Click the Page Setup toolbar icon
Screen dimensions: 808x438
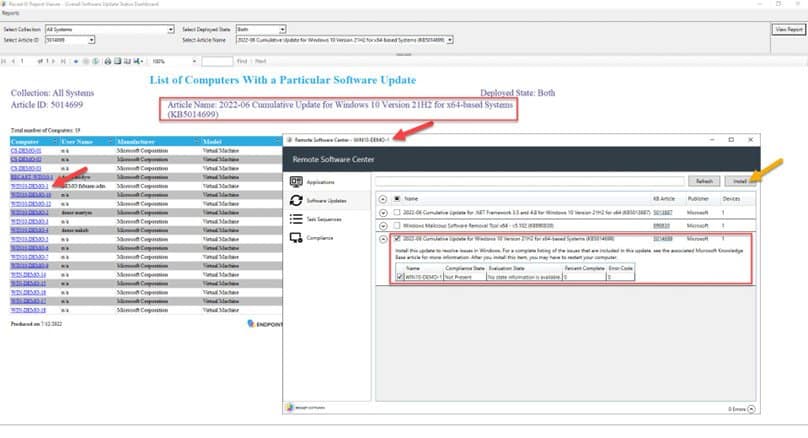point(127,61)
